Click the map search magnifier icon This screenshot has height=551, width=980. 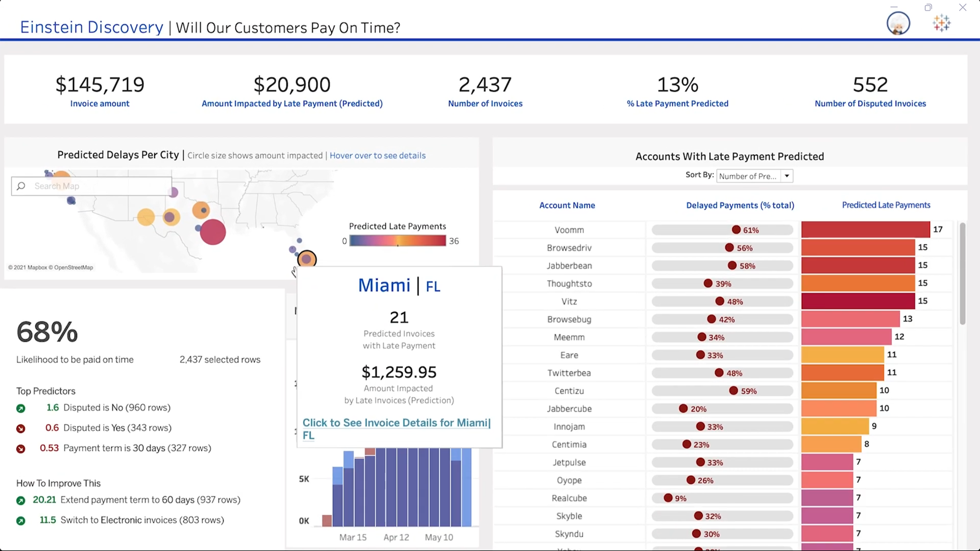[x=21, y=186]
